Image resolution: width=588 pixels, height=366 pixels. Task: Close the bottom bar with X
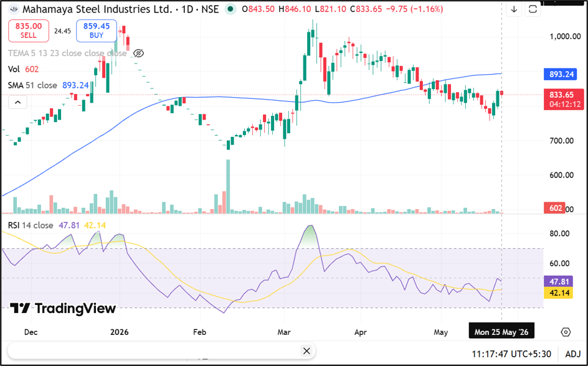click(x=306, y=351)
